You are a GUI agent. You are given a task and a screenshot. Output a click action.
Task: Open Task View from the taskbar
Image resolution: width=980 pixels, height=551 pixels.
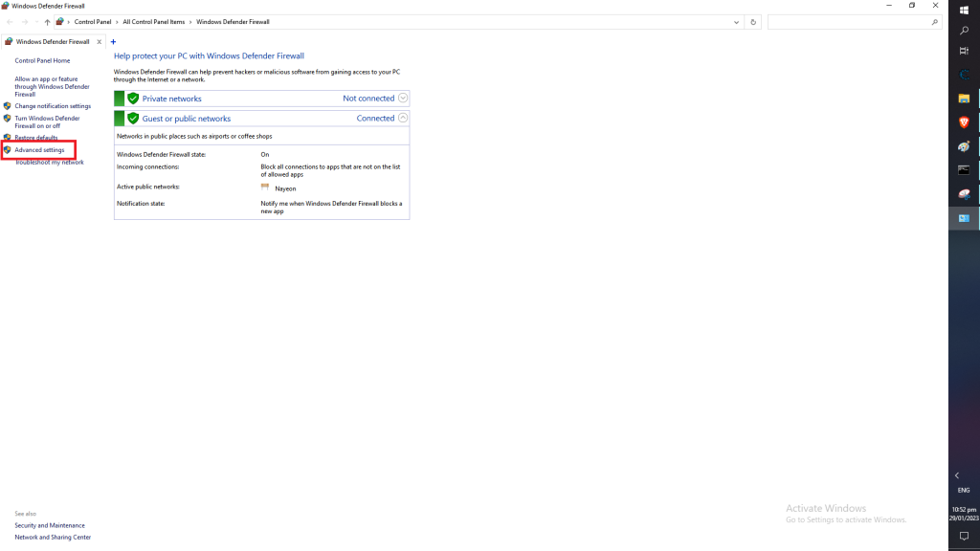pos(964,52)
